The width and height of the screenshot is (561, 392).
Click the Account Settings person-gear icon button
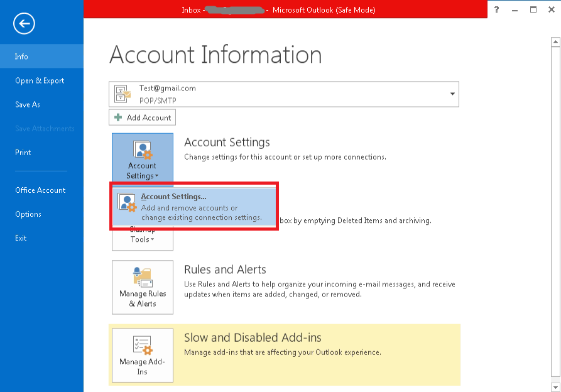click(x=143, y=150)
